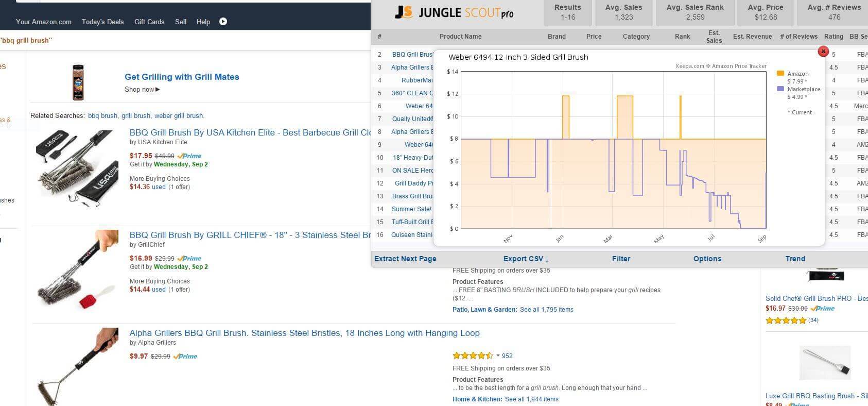Image resolution: width=868 pixels, height=406 pixels.
Task: Click Solid Chef five-star rating
Action: point(786,320)
